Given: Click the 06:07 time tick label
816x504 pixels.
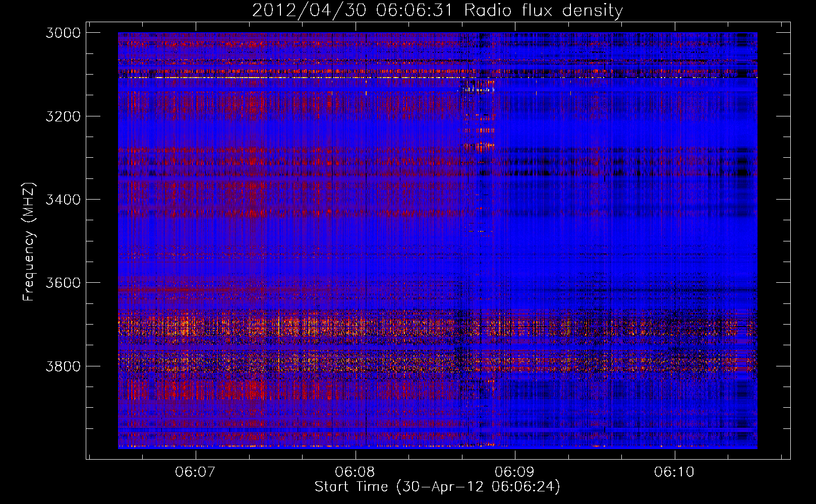Looking at the screenshot, I should click(195, 472).
